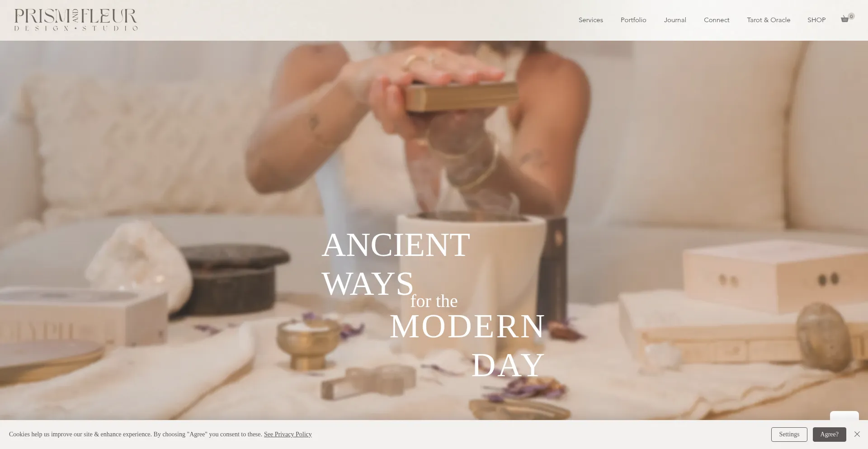Visit the SHOP nav link
This screenshot has height=449, width=868.
816,20
